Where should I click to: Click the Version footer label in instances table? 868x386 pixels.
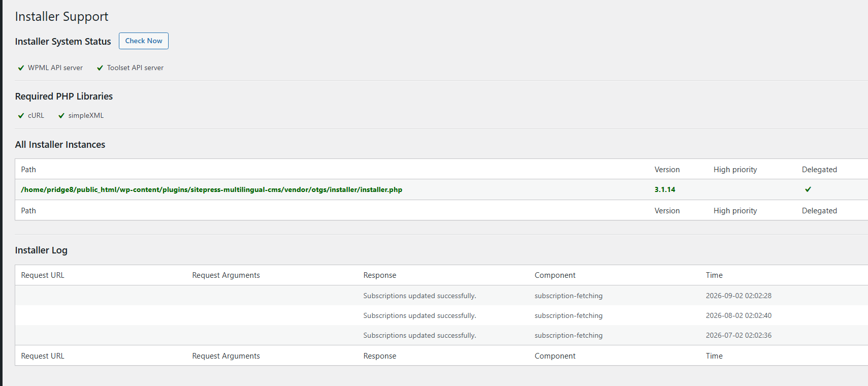click(667, 211)
